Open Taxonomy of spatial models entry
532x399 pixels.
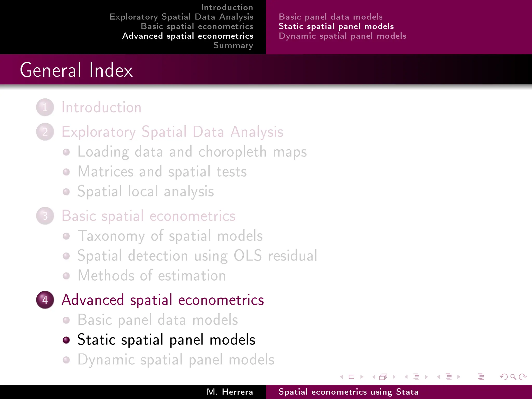(170, 236)
